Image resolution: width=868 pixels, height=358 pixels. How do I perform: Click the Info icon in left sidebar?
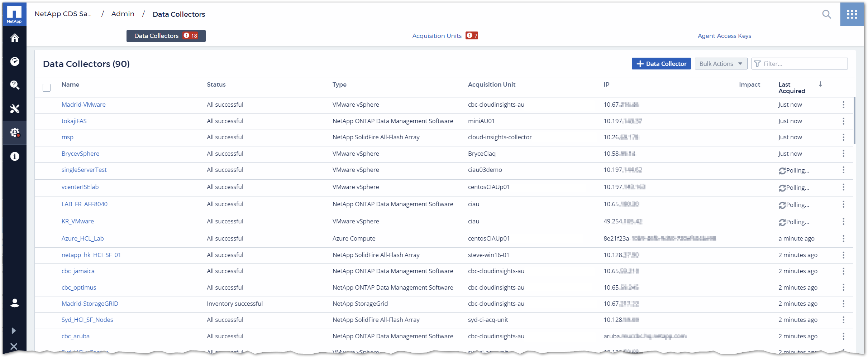pos(14,156)
